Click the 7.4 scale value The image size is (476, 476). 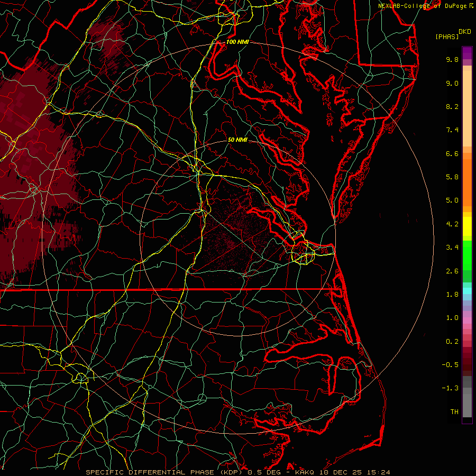(452, 130)
